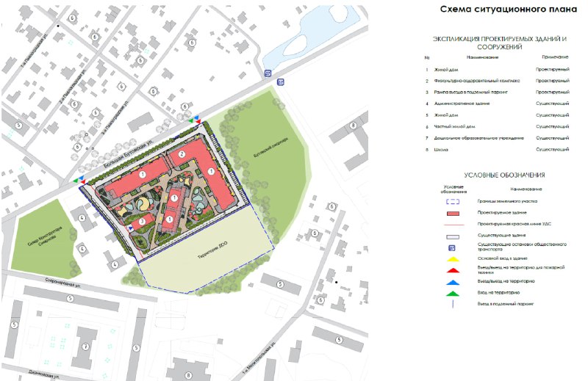Screen dimensions: 588x381
Task: Click the legend text 'Вход на территорию'
Action: (x=498, y=293)
